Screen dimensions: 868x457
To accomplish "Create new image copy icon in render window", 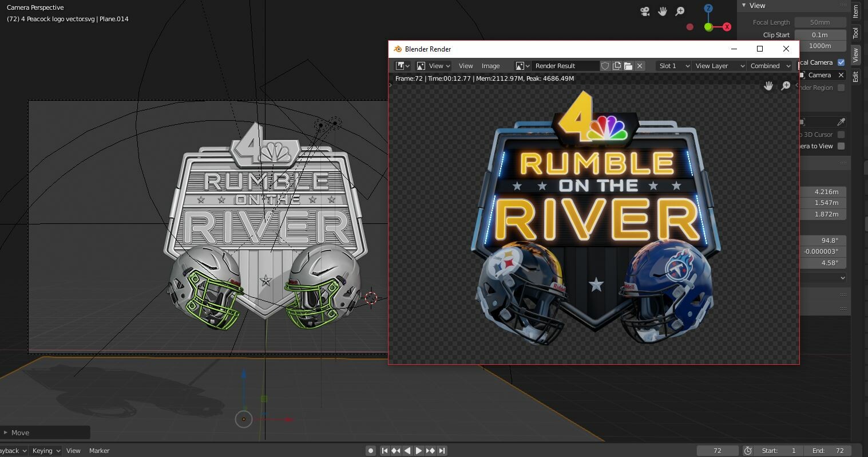I will [617, 66].
